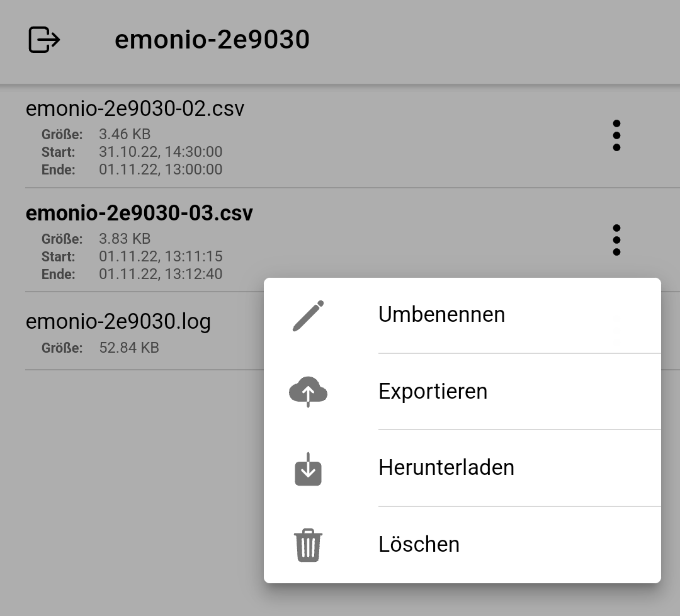This screenshot has height=616, width=680.
Task: Select the emonio-2e9030.log file
Action: (118, 322)
